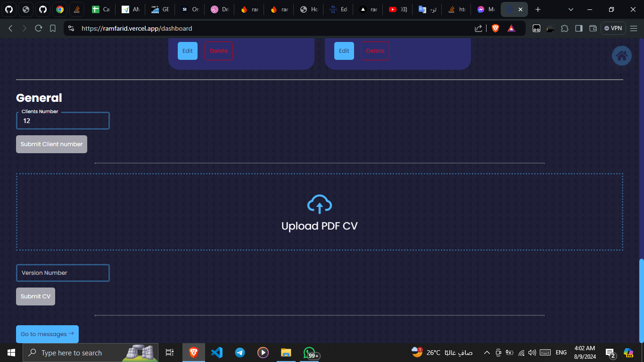
Task: Follow the Go to messages link
Action: click(47, 334)
